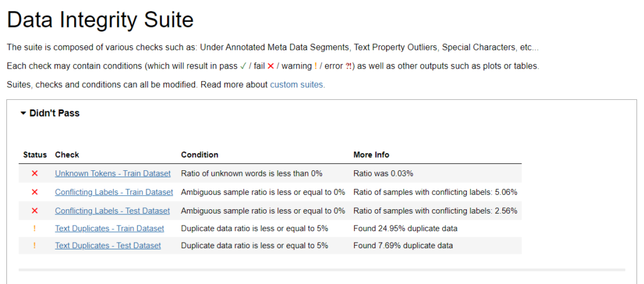Click fail icon for Conflicting Labels Train row
Screen dimensions: 644x284
(35, 192)
